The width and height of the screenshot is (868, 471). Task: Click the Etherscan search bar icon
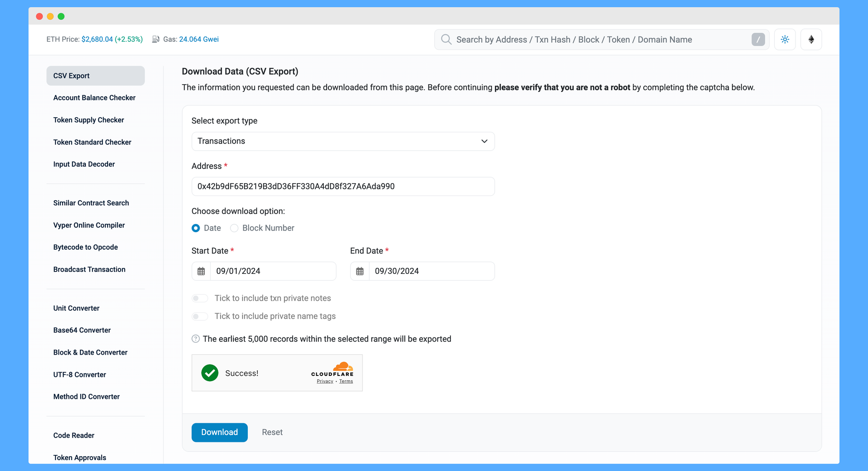[447, 40]
